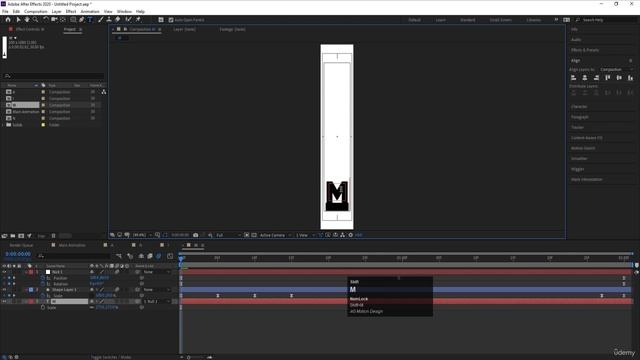This screenshot has width=640, height=360.
Task: Click the Align Right icon in Align panel
Action: coord(596,78)
